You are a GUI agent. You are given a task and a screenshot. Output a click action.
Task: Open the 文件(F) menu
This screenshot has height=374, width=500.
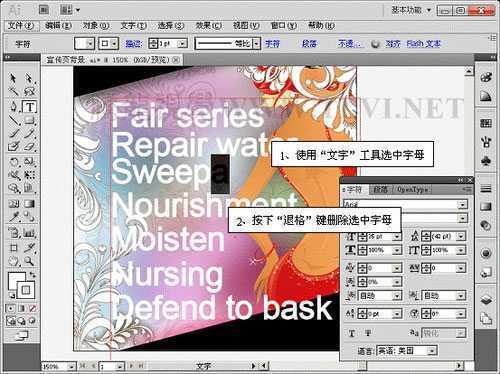[x=21, y=26]
